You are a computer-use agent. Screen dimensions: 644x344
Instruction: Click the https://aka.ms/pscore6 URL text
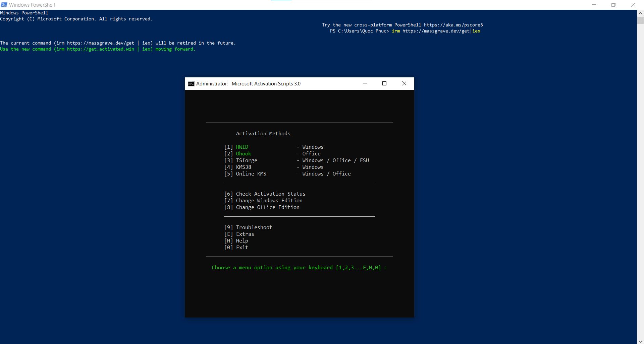pyautogui.click(x=453, y=25)
